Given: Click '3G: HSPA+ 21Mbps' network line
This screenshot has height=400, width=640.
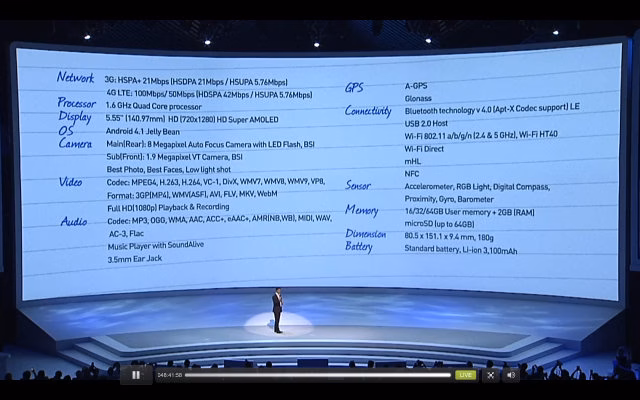Looking at the screenshot, I should pos(196,81).
